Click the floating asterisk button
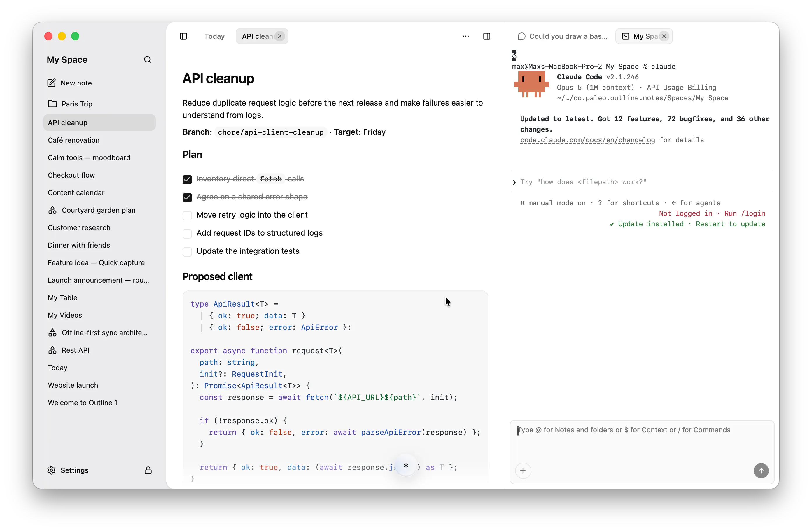This screenshot has width=812, height=532. 406,466
